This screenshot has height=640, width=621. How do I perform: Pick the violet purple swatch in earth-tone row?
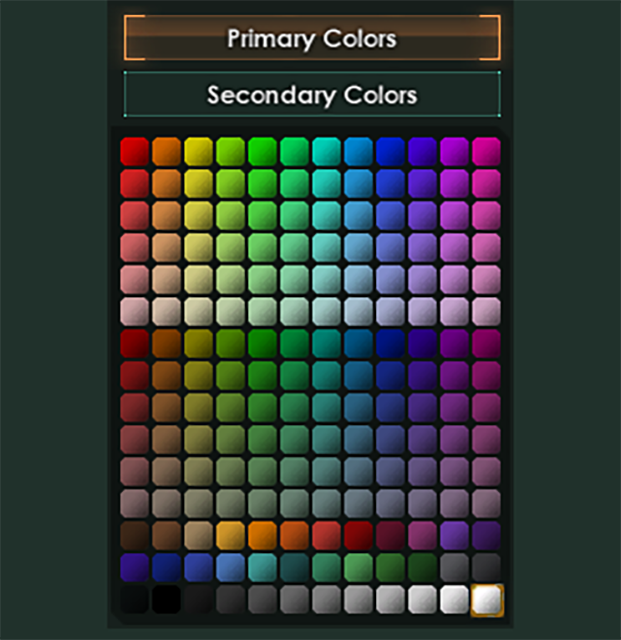454,536
